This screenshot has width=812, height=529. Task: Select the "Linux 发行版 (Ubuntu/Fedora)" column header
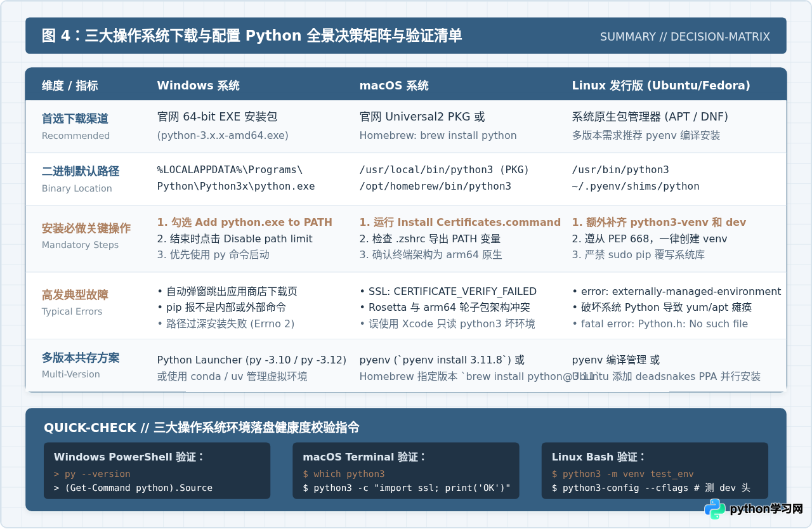[x=661, y=86]
